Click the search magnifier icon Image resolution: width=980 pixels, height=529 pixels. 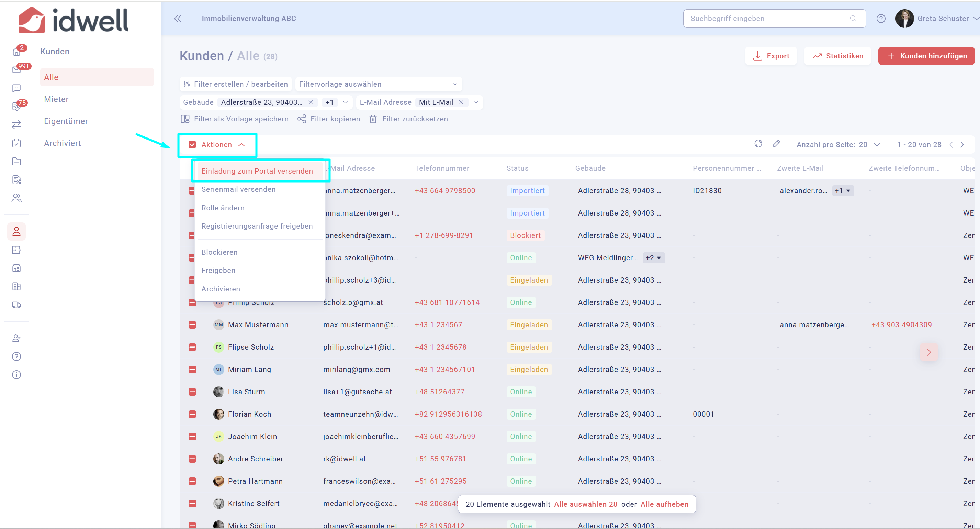[x=853, y=19]
